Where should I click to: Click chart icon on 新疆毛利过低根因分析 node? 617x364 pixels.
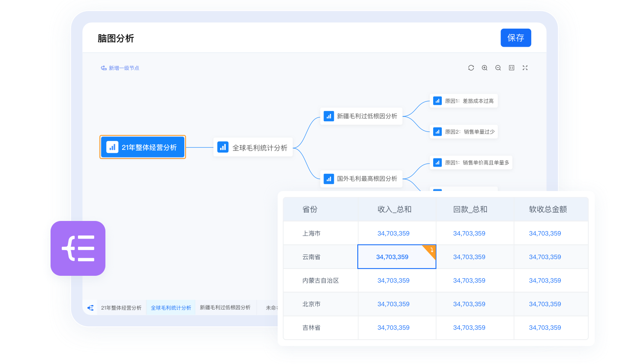coord(329,116)
